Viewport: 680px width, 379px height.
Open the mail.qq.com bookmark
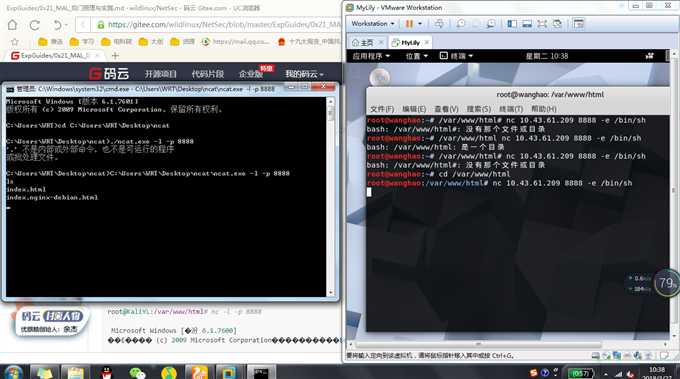tap(235, 42)
